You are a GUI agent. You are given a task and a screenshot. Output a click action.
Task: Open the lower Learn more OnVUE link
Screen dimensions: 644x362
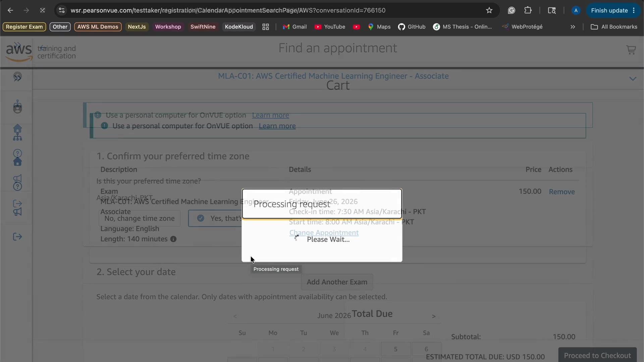point(277,126)
